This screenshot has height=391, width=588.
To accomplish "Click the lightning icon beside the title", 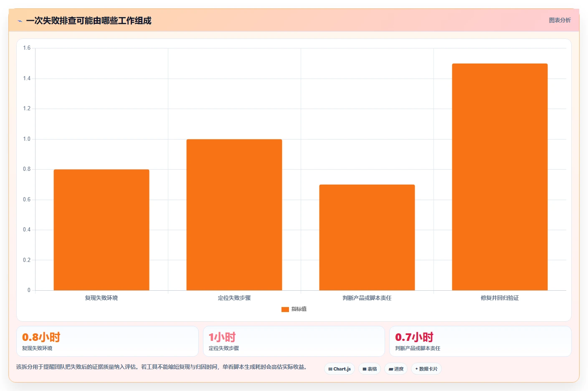I will coord(20,21).
